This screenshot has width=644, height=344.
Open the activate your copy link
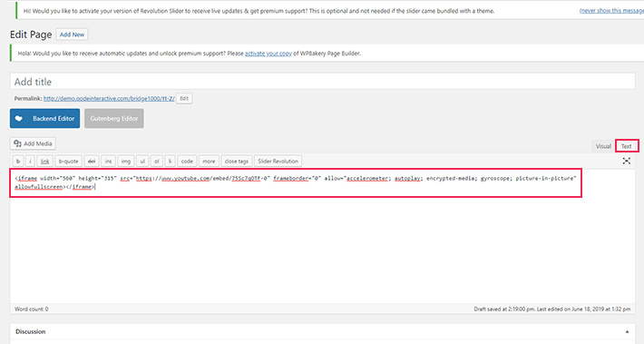(x=268, y=54)
